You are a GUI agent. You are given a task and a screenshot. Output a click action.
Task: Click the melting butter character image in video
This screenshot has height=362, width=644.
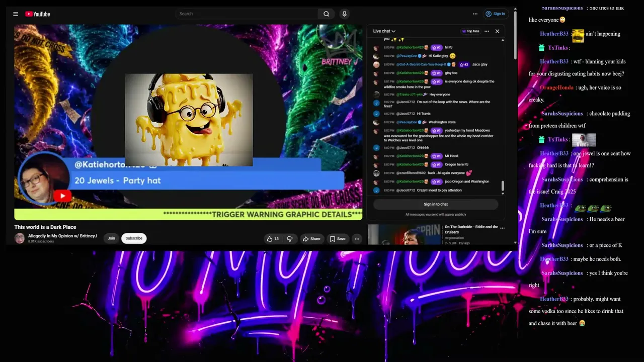(189, 120)
